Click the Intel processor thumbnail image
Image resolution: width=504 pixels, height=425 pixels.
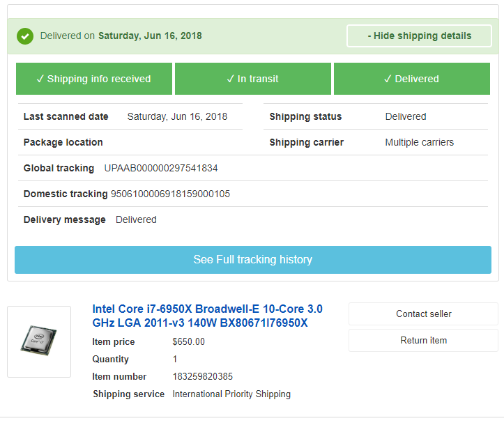tap(39, 341)
